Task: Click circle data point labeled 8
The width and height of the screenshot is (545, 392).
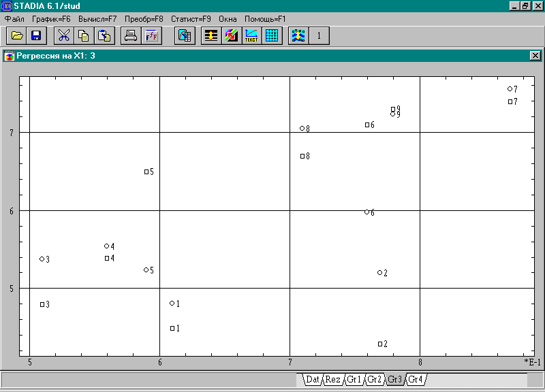Action: [x=302, y=129]
